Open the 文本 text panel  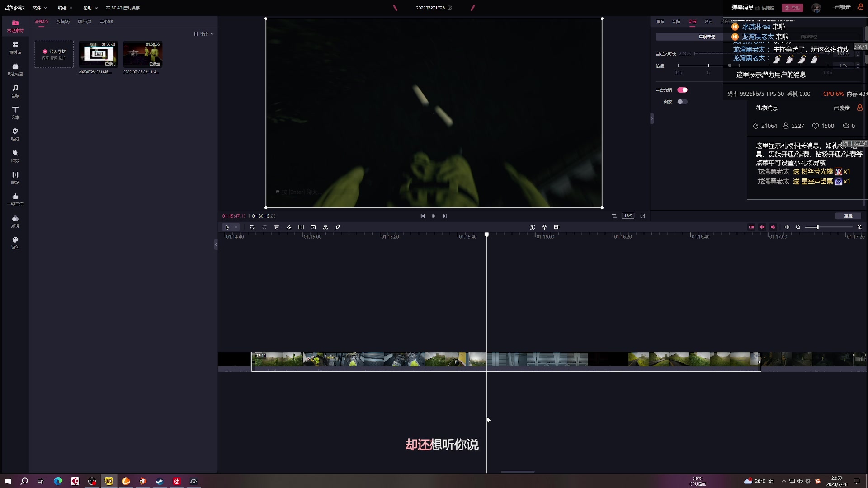point(15,113)
